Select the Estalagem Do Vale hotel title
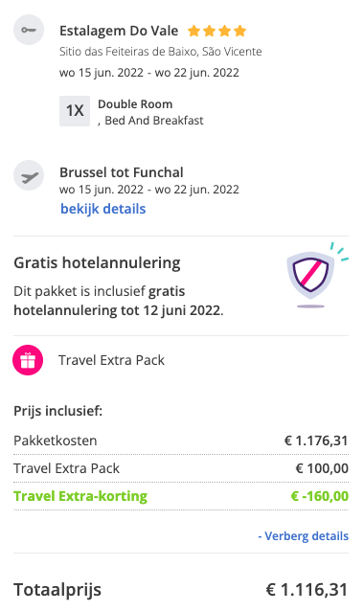Image resolution: width=364 pixels, height=611 pixels. point(119,31)
